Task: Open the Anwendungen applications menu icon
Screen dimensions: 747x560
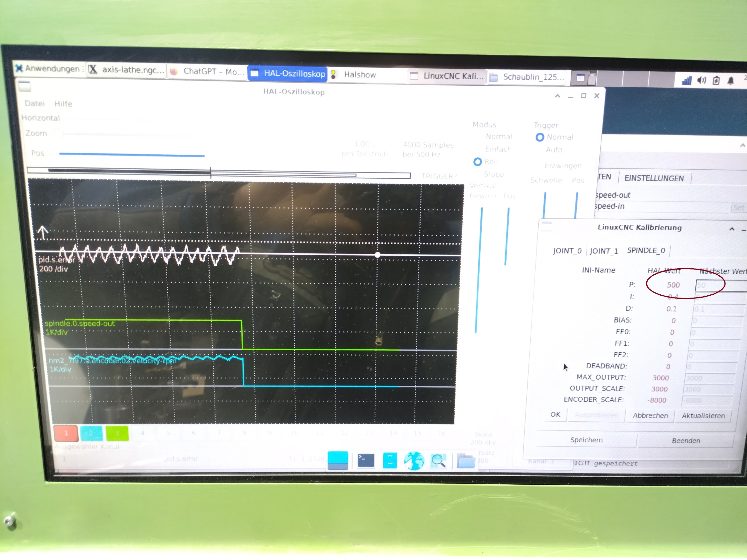Action: click(19, 68)
